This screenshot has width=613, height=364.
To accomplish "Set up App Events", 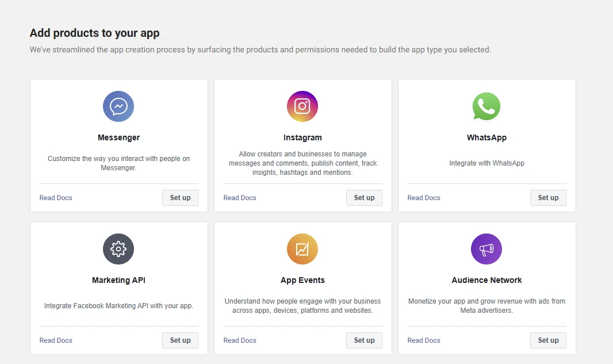I will (x=365, y=340).
